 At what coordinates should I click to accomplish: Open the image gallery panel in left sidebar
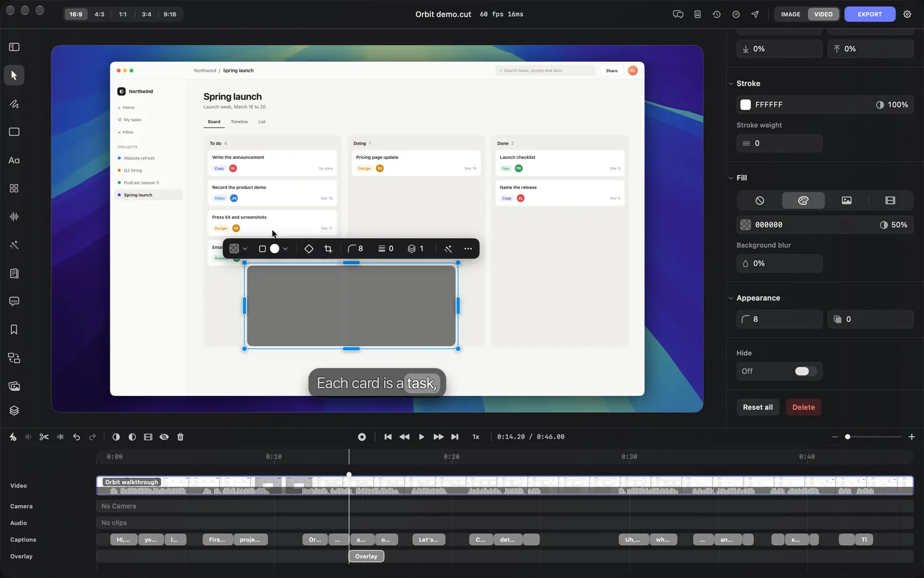coord(14,386)
